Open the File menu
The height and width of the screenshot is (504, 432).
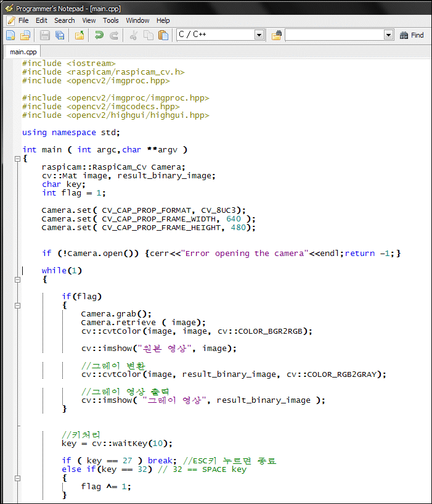click(23, 20)
